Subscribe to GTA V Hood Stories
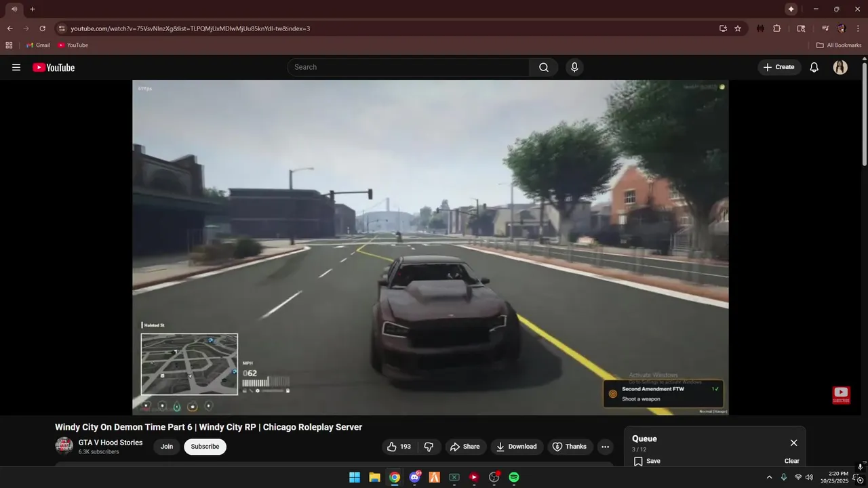Viewport: 868px width, 488px height. pos(205,447)
